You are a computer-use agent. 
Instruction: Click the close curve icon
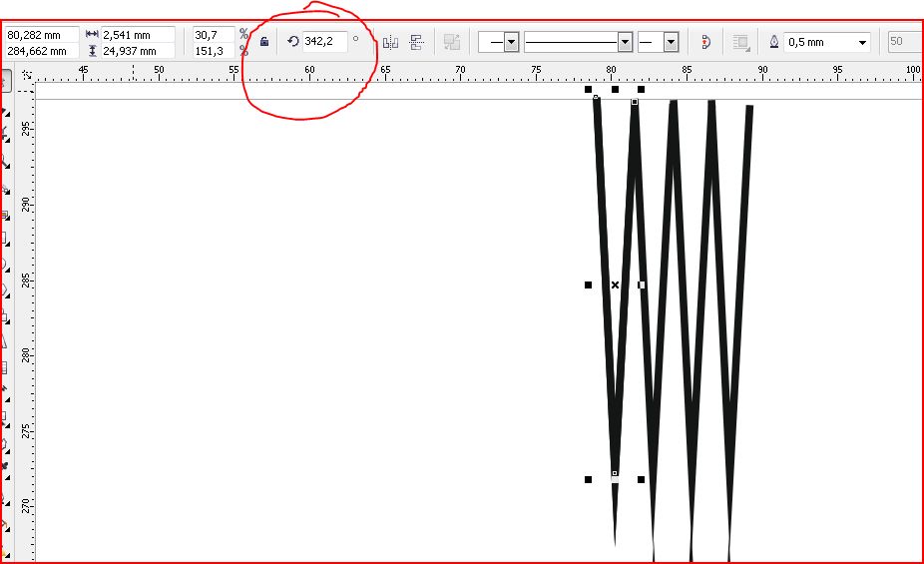705,42
